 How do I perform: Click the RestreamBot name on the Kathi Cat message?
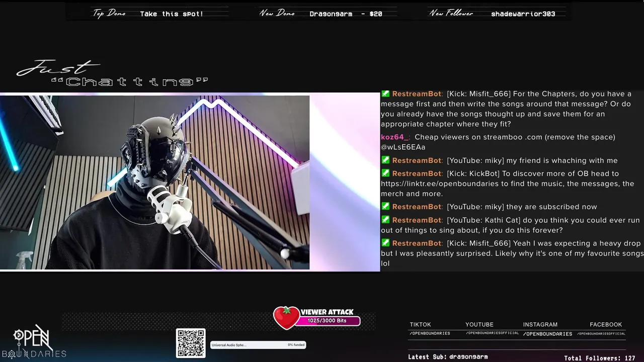pos(418,220)
